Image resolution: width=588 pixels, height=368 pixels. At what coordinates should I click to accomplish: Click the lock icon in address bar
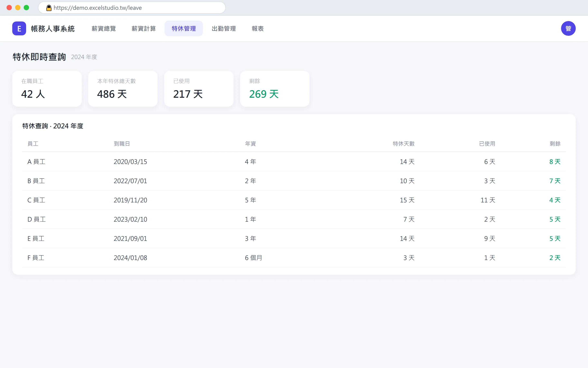pyautogui.click(x=49, y=8)
